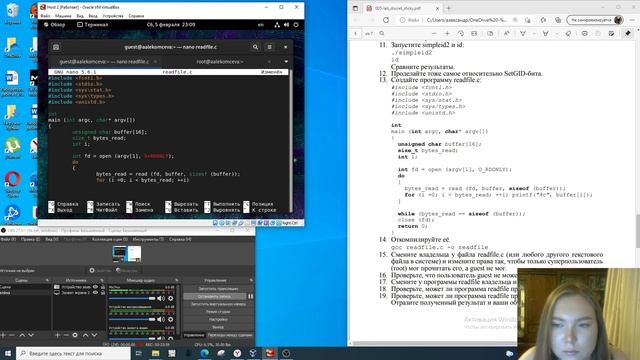
Task: Open VirtualBox 'Устройства' menu
Action: (113, 16)
